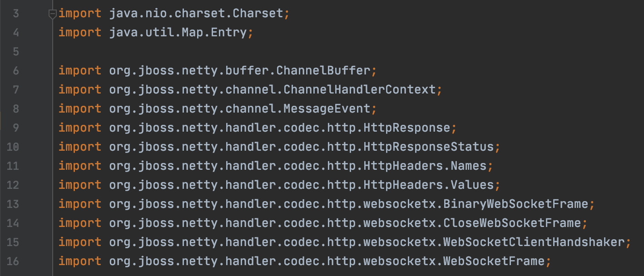Click the Charset class name
The image size is (644, 276).
[x=258, y=13]
